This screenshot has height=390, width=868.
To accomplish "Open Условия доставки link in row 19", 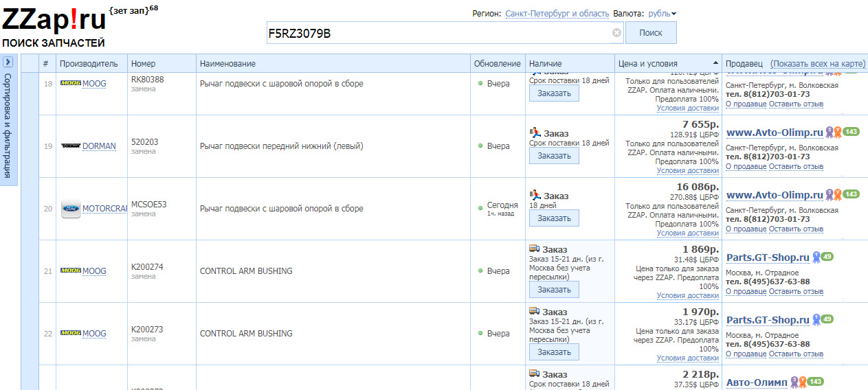I will (x=687, y=170).
